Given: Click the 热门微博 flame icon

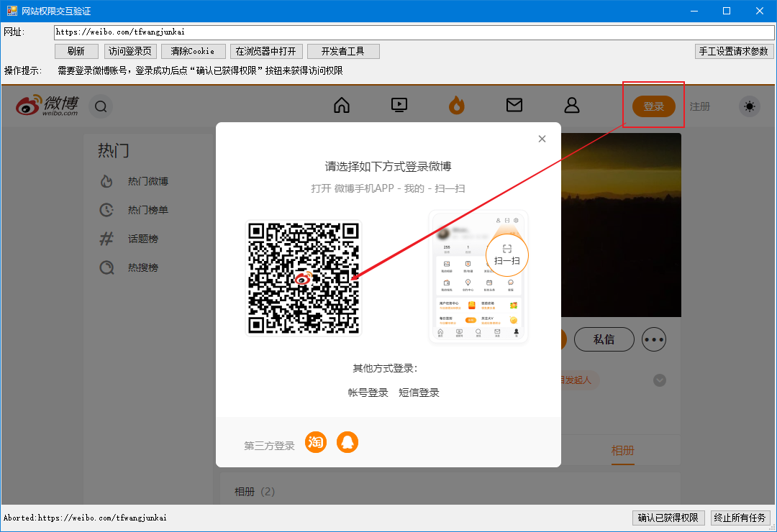Looking at the screenshot, I should (x=106, y=181).
